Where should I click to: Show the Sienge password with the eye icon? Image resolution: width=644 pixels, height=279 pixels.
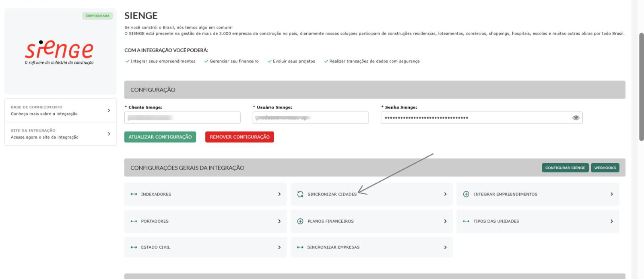tap(576, 118)
